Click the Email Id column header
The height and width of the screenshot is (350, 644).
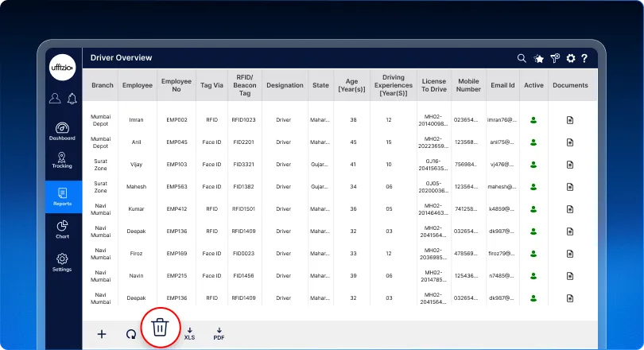point(502,85)
